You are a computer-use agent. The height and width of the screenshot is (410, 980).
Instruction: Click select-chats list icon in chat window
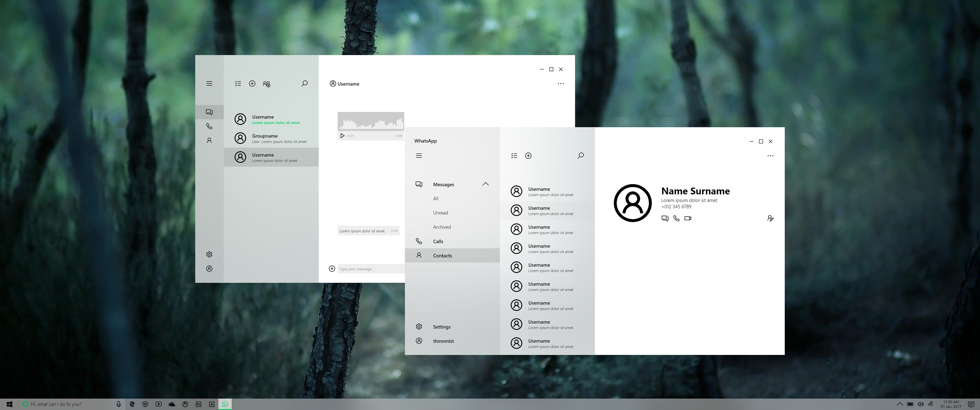click(x=238, y=84)
